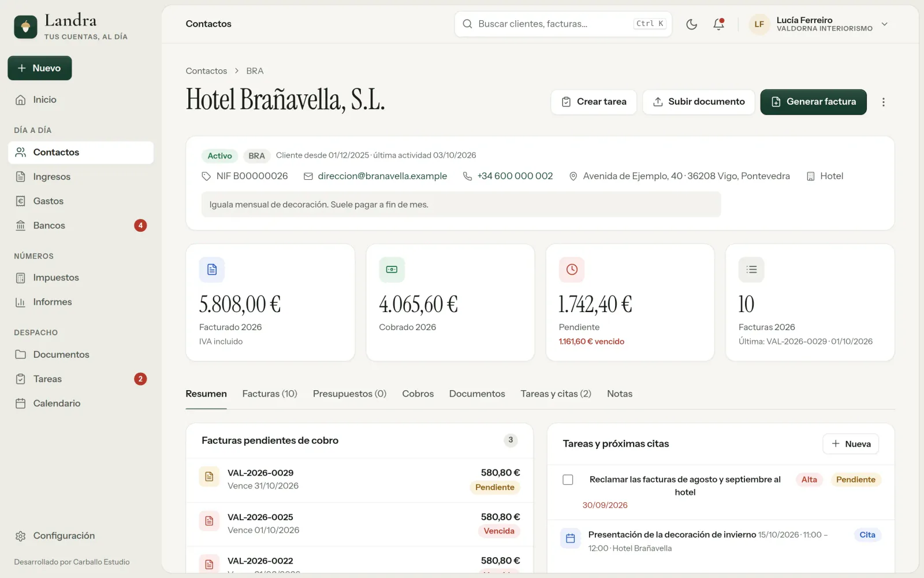
Task: Click the NIF tag icon
Action: 206,176
